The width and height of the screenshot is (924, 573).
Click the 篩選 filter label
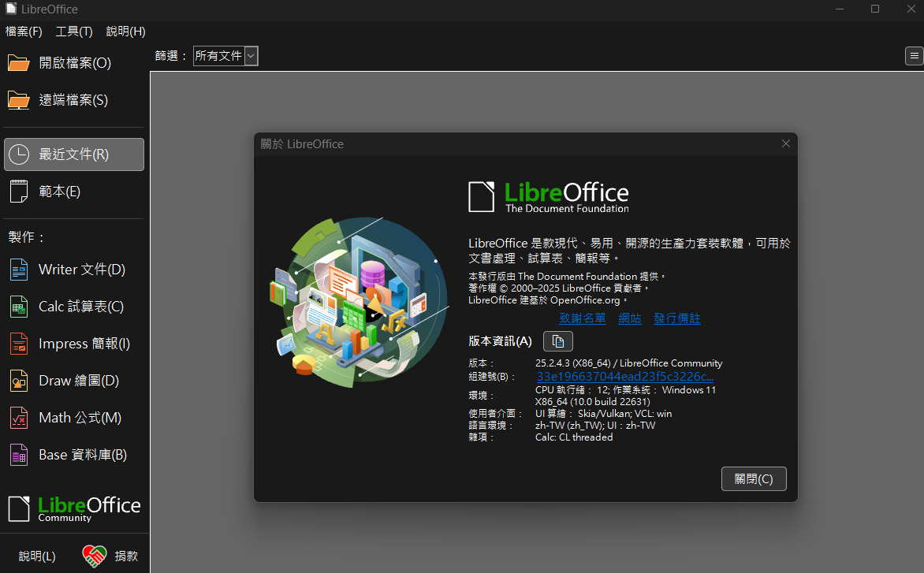pos(171,56)
